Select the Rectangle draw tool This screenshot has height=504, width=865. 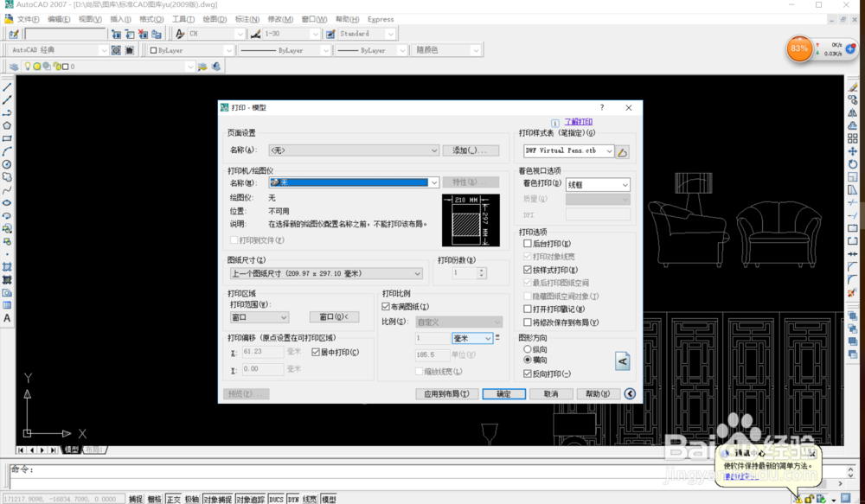[7, 138]
